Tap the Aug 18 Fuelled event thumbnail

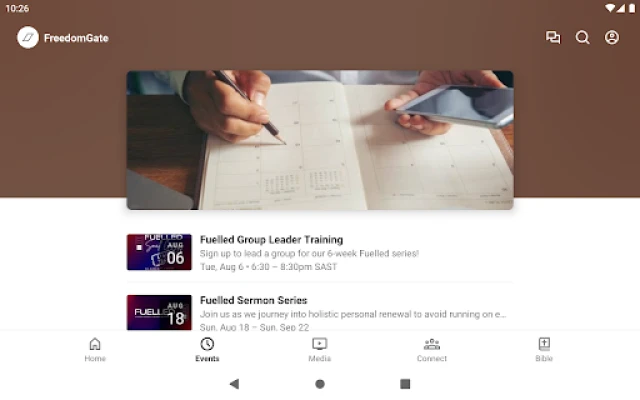(159, 312)
